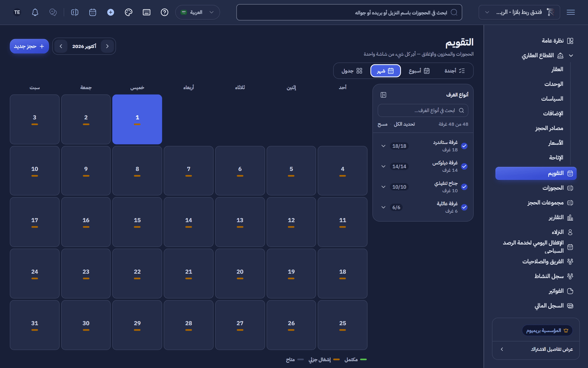Click the reservations search bar
The width and height of the screenshot is (588, 368).
click(349, 12)
